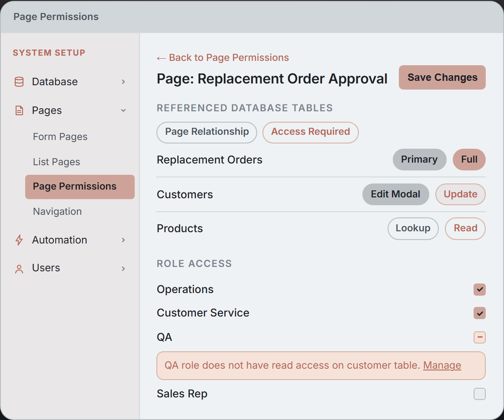The height and width of the screenshot is (420, 504).
Task: Check the Sales Rep role checkbox
Action: 480,394
